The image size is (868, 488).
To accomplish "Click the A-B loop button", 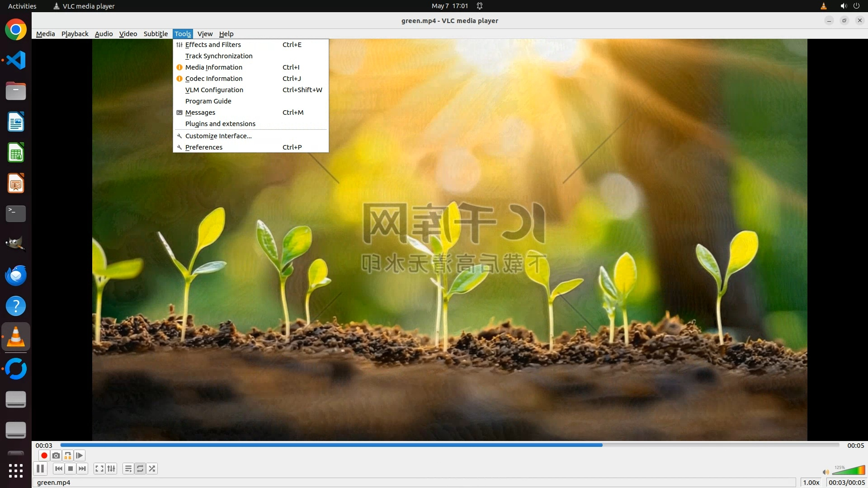I will (x=68, y=455).
